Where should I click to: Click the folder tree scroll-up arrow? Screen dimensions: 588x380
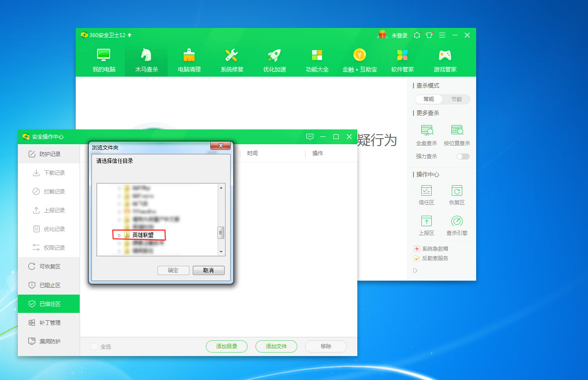pos(221,188)
